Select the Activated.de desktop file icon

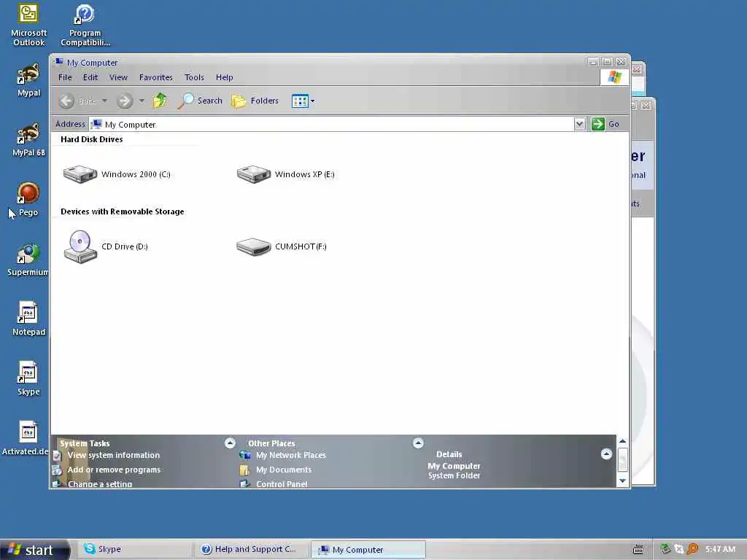pyautogui.click(x=27, y=438)
